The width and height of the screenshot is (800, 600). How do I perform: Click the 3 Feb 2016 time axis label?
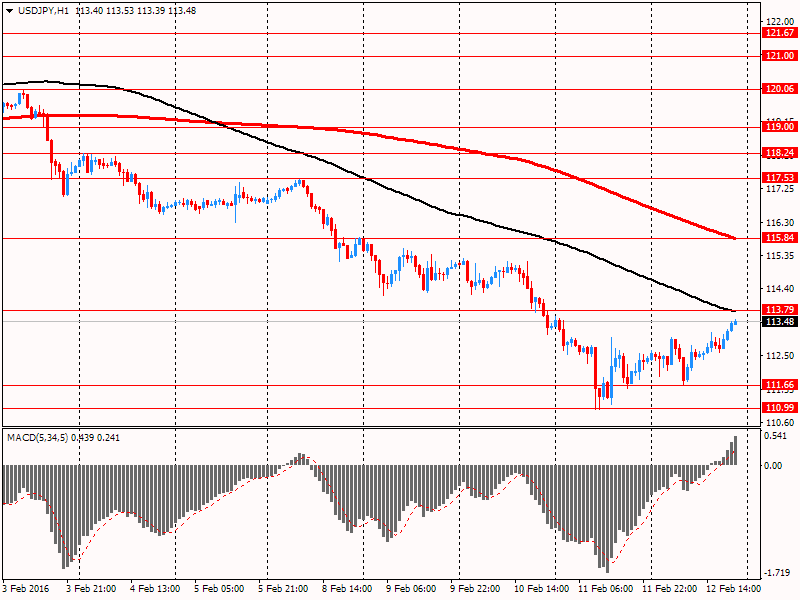click(26, 589)
